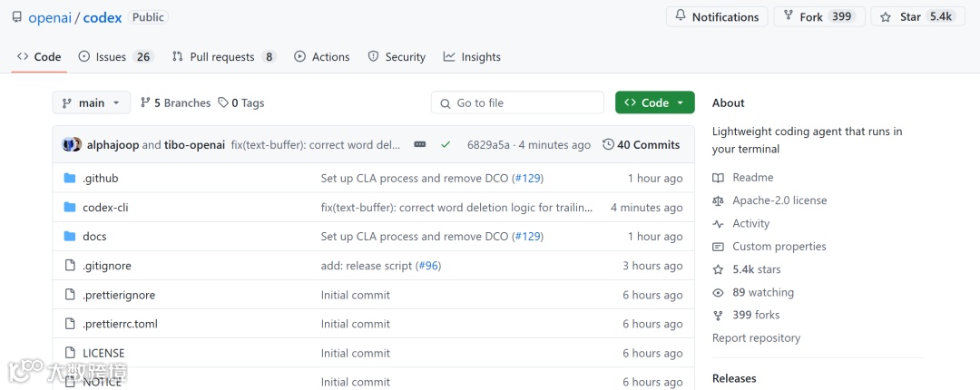Image resolution: width=980 pixels, height=390 pixels.
Task: Open the Actions tab
Action: tap(322, 57)
